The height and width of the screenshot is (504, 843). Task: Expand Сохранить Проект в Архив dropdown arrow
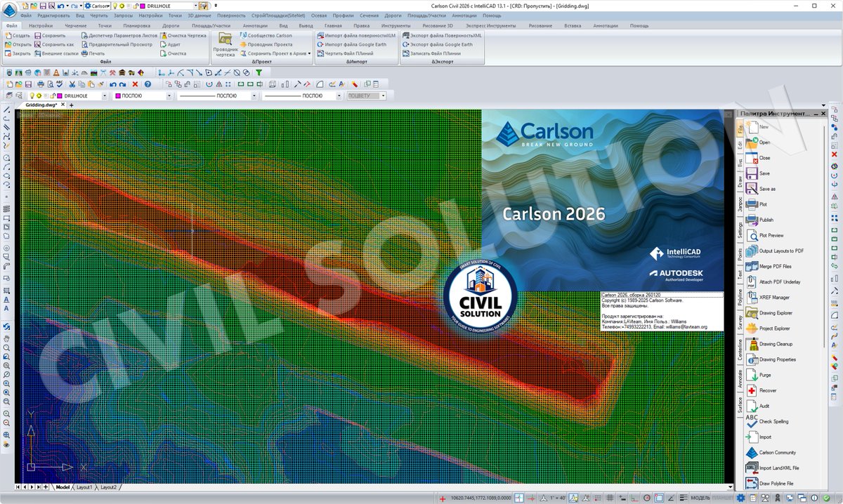pos(309,53)
